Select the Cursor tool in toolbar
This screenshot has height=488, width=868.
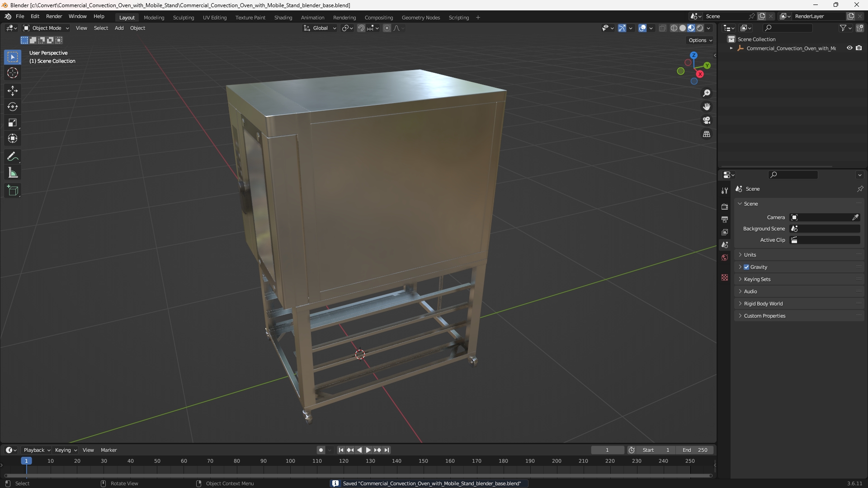click(x=13, y=73)
